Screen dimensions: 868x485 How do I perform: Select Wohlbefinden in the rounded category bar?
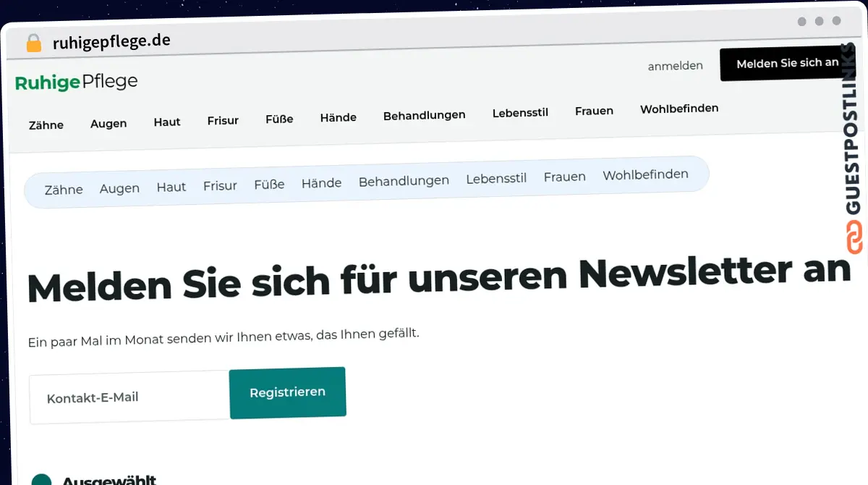(x=645, y=174)
